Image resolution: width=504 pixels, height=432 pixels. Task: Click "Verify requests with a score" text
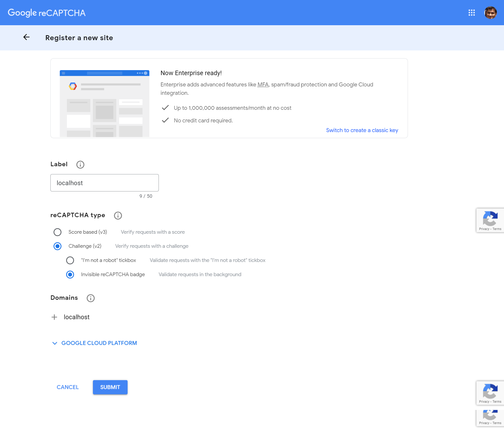tap(153, 232)
